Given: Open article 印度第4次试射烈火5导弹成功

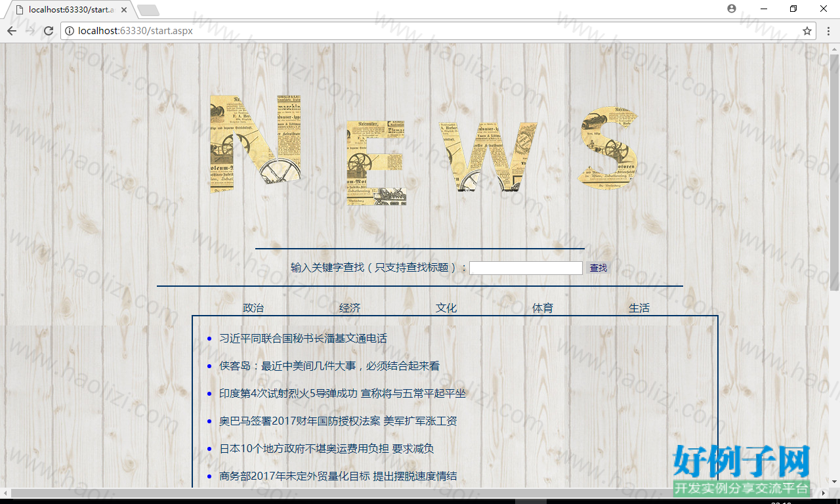Looking at the screenshot, I should (343, 394).
